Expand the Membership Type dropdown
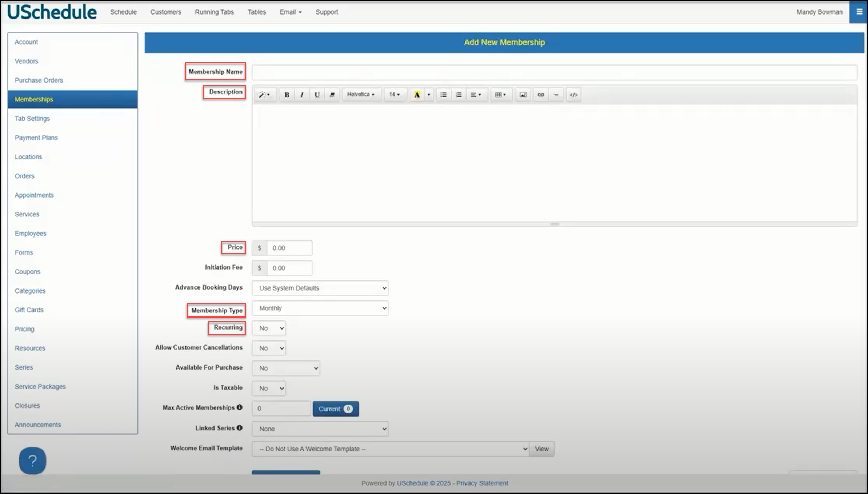Image resolution: width=868 pixels, height=494 pixels. point(320,308)
